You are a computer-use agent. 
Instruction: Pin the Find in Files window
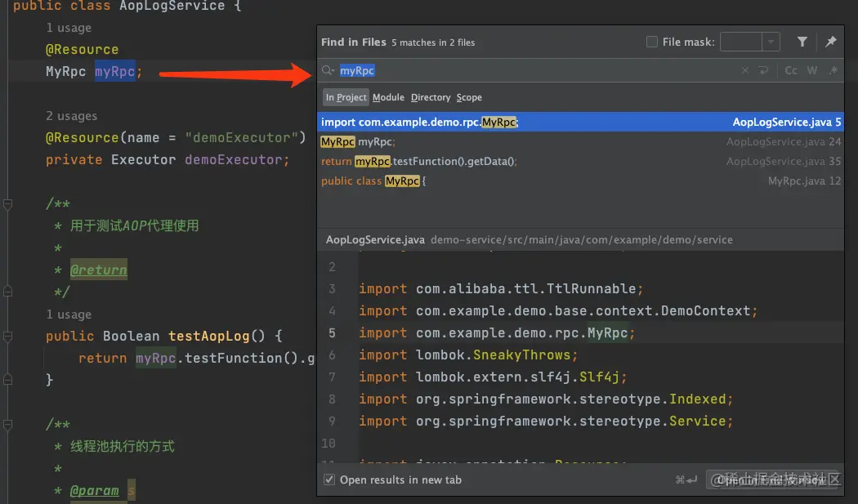tap(831, 42)
